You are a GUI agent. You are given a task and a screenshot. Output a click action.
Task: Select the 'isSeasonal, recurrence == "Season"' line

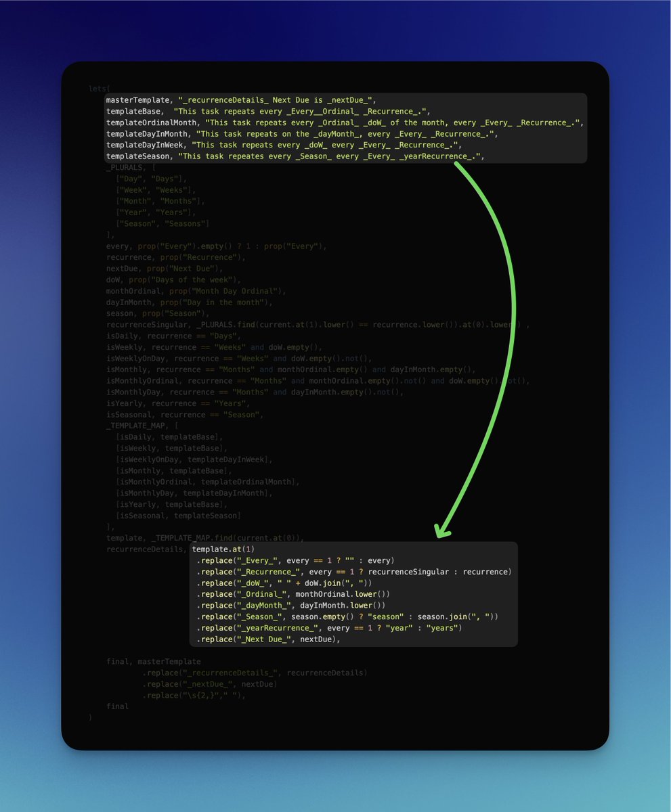185,415
